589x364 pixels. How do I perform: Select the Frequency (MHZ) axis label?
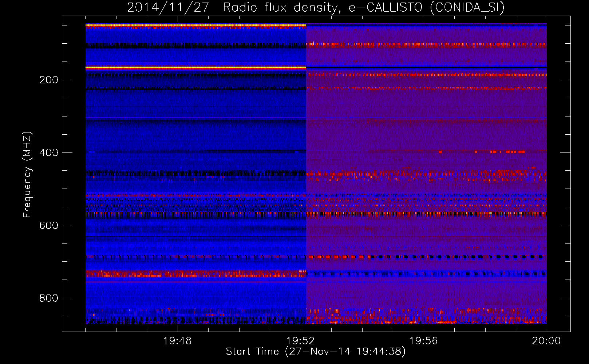(x=27, y=175)
